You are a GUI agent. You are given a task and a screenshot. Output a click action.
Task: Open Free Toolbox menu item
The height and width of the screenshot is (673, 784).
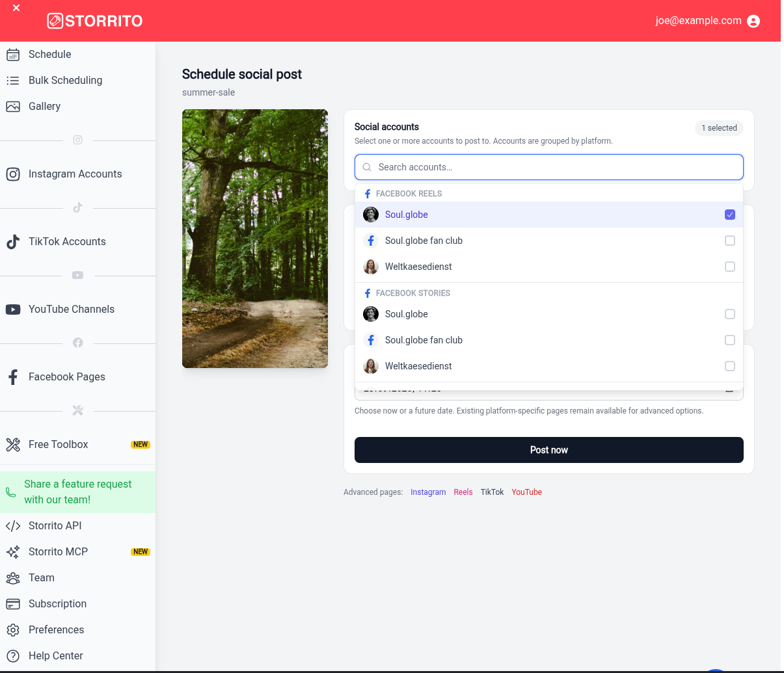coord(78,445)
